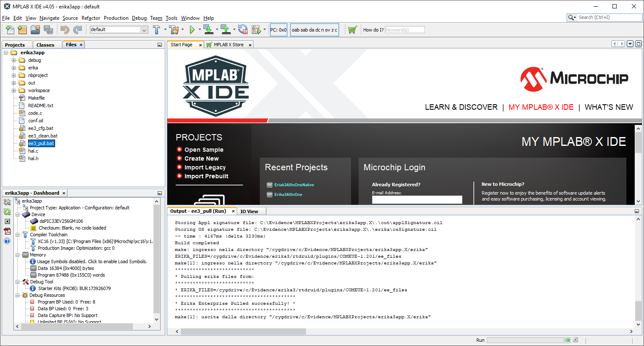Screen dimensions: 644x346
Task: Maximize the editor window icon
Action: (x=639, y=44)
